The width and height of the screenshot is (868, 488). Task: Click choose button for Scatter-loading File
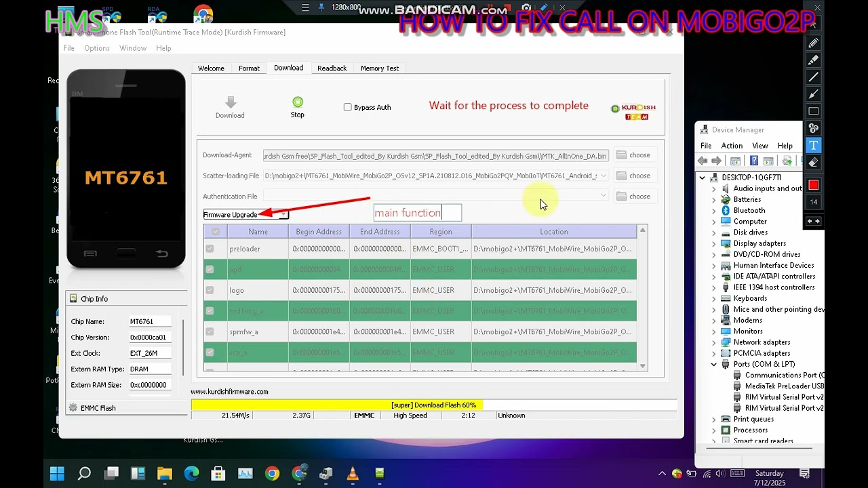point(634,176)
